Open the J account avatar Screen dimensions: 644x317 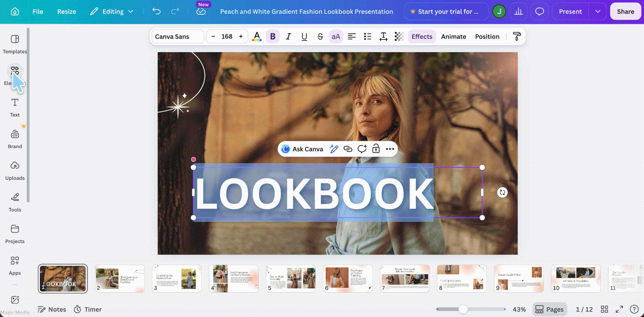[499, 12]
